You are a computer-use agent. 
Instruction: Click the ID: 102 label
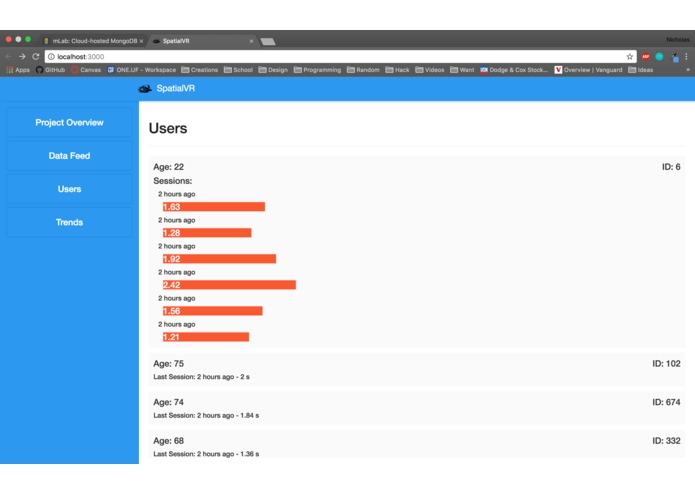click(666, 364)
